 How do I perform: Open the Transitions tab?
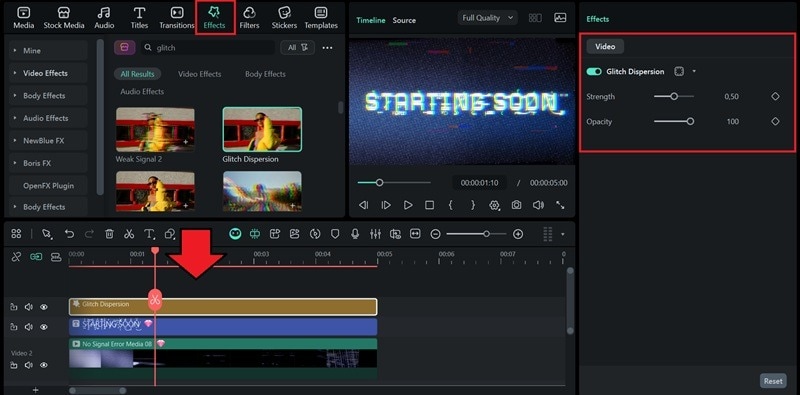177,18
